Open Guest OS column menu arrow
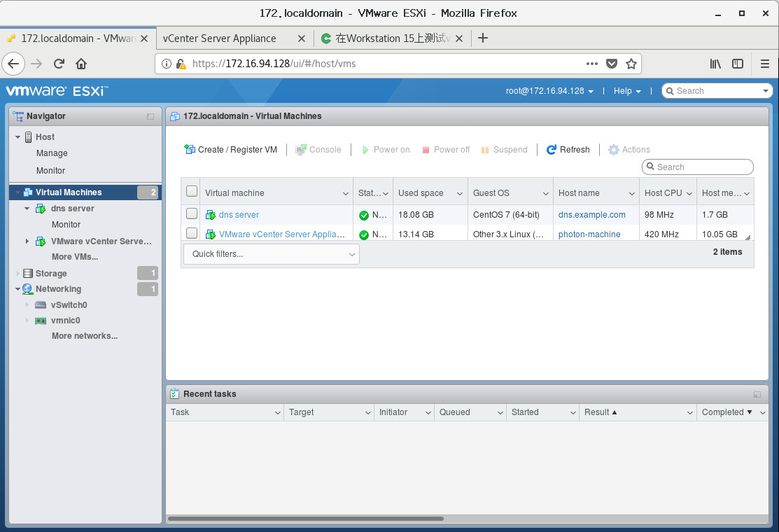 tap(545, 194)
